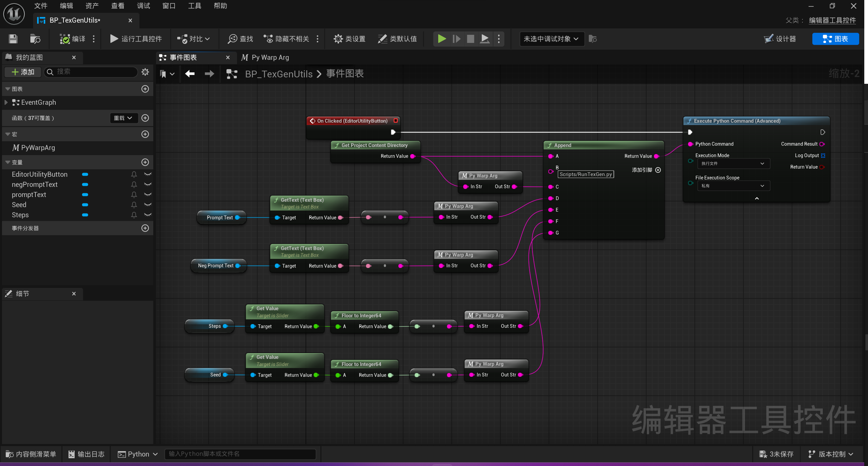Click the stop simulation button
Viewport: 868px width, 466px height.
[x=470, y=39]
